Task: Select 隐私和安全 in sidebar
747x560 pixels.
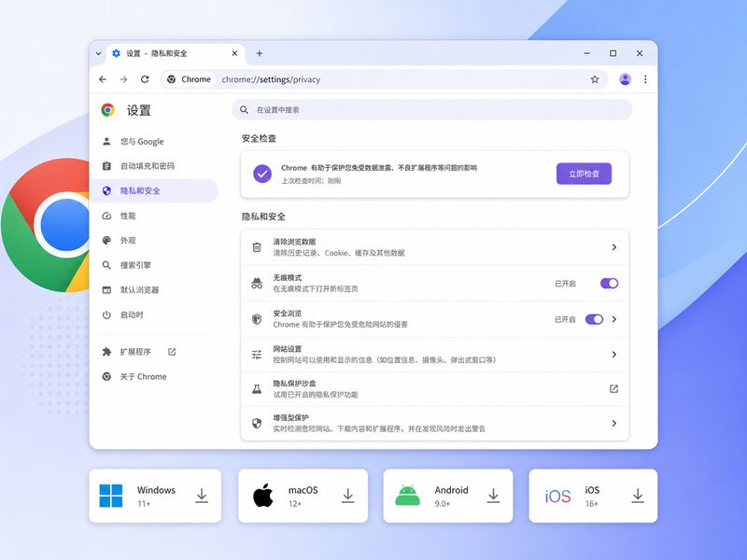Action: point(154,191)
